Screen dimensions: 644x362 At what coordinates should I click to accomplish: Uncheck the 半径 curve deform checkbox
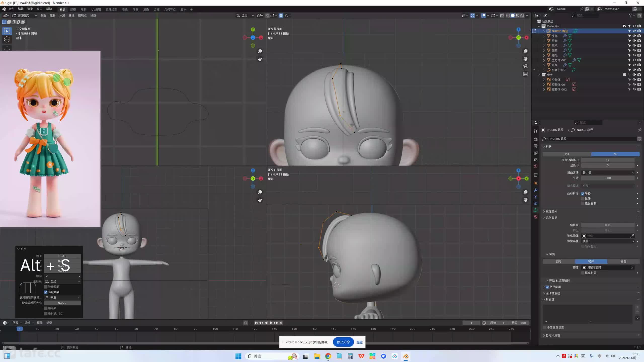(x=583, y=194)
